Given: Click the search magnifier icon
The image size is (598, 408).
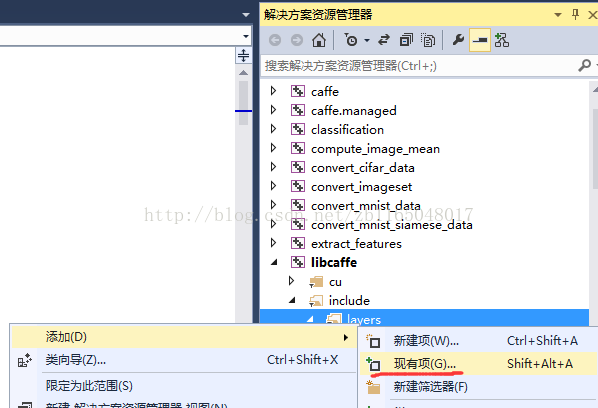Looking at the screenshot, I should click(584, 66).
